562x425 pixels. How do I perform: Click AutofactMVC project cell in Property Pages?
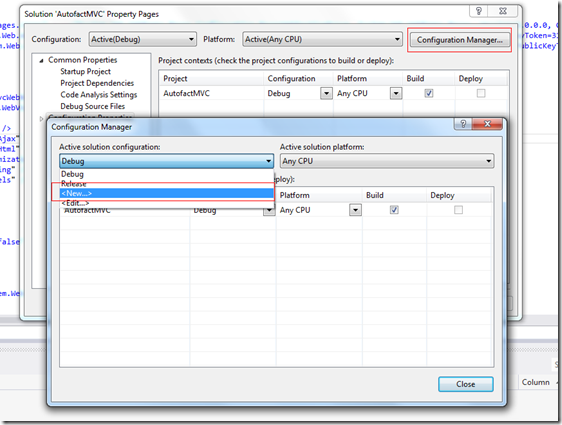point(211,94)
